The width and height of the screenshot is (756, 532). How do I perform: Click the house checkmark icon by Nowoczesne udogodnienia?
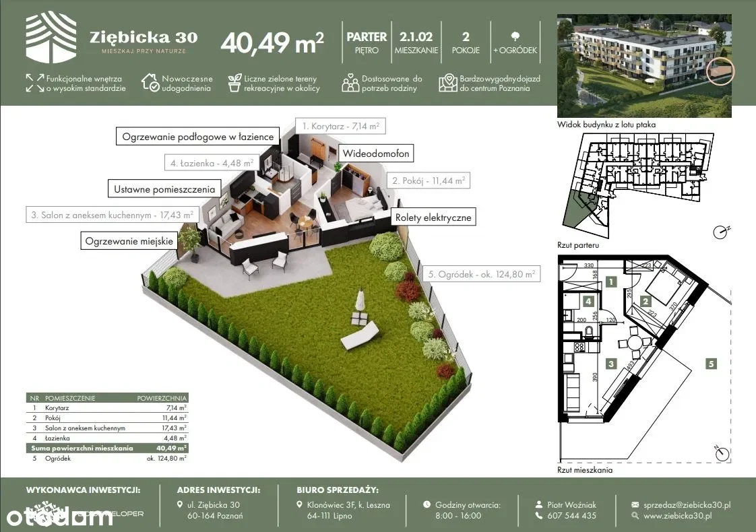tap(150, 83)
